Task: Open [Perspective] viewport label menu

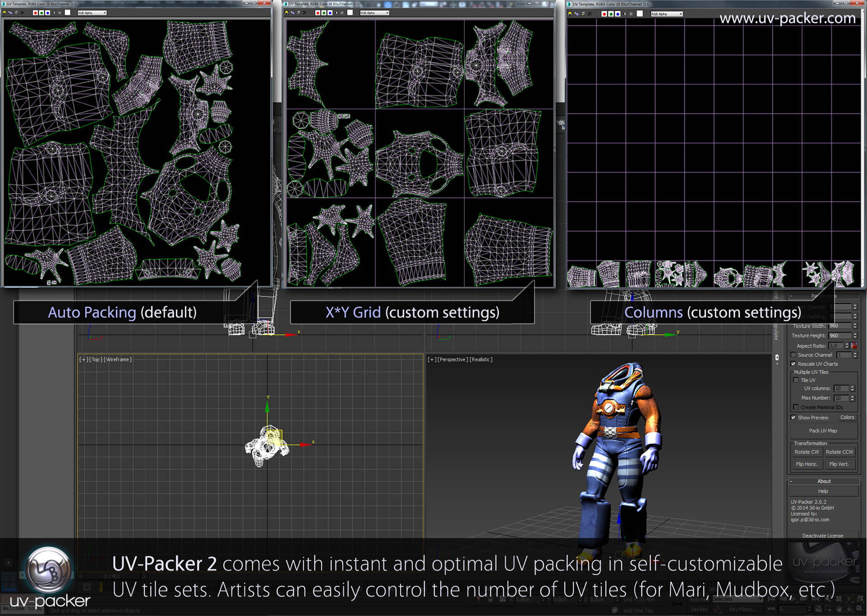Action: (x=453, y=360)
